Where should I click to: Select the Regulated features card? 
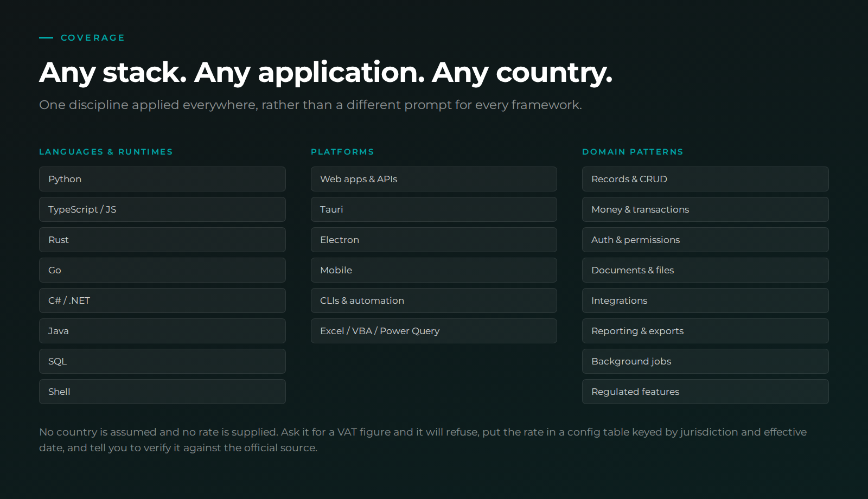click(x=705, y=392)
